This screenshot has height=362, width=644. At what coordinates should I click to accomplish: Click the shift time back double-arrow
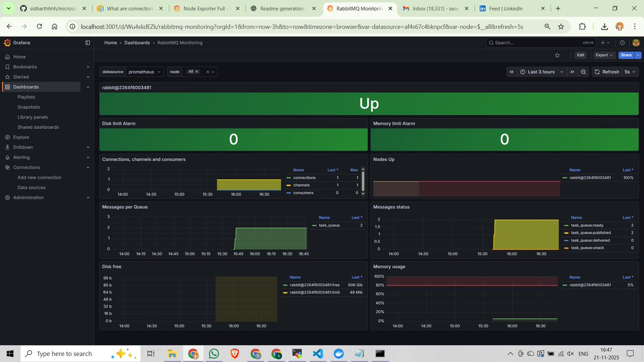(x=511, y=71)
